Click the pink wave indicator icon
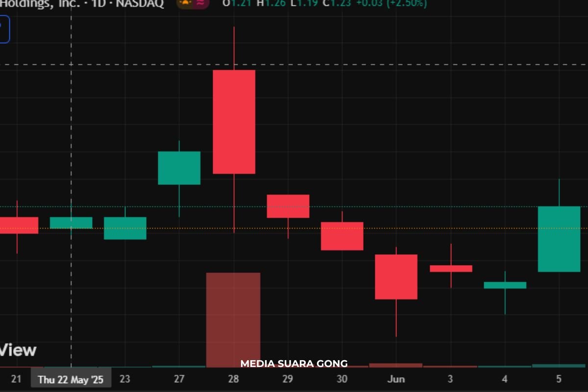The image size is (588, 392). (x=201, y=3)
